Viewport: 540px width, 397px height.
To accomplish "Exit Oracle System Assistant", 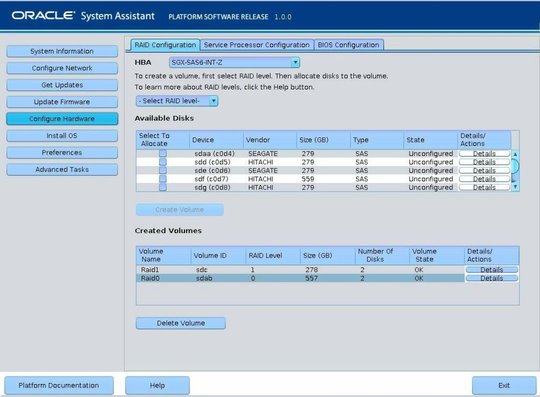I will click(x=504, y=385).
